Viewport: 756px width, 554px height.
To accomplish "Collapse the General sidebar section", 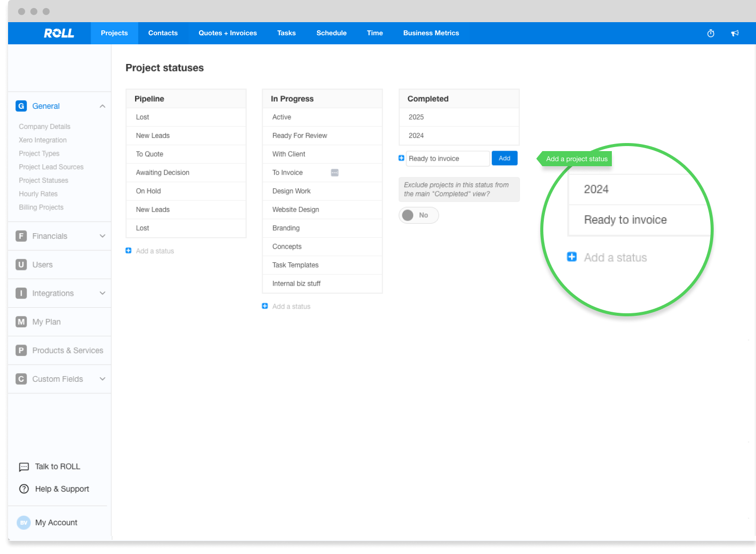I will pos(102,106).
